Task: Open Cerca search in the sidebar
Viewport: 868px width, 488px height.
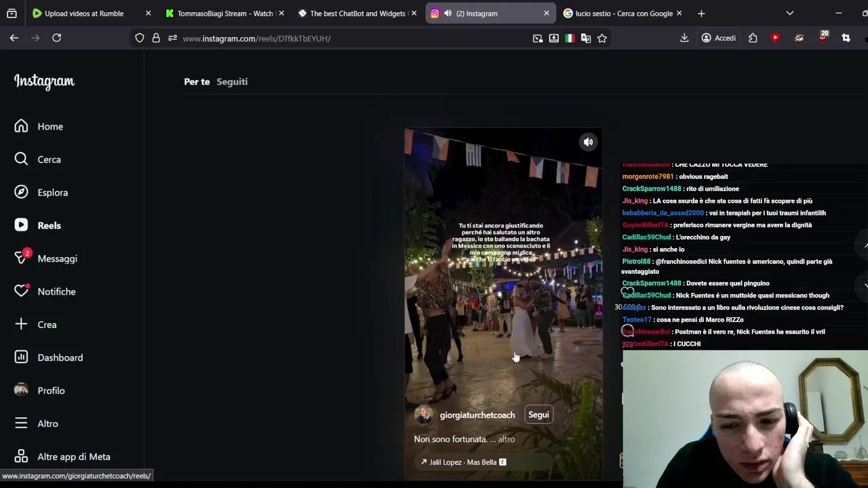Action: (x=49, y=159)
